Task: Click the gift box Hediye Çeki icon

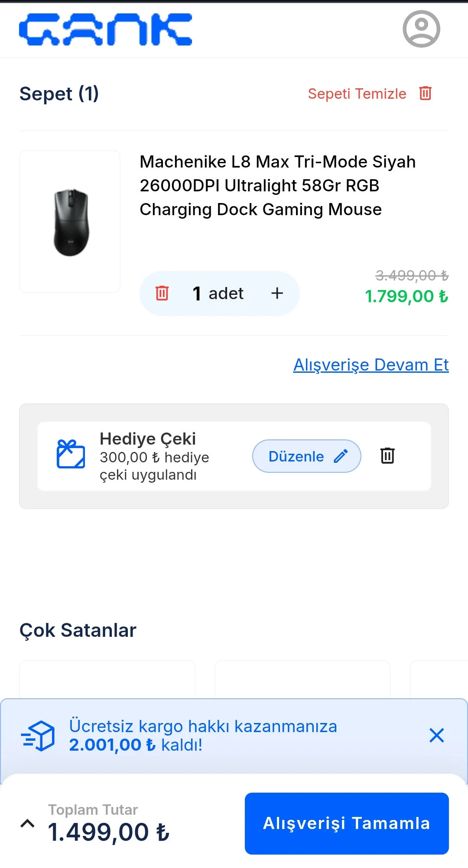Action: pyautogui.click(x=71, y=454)
